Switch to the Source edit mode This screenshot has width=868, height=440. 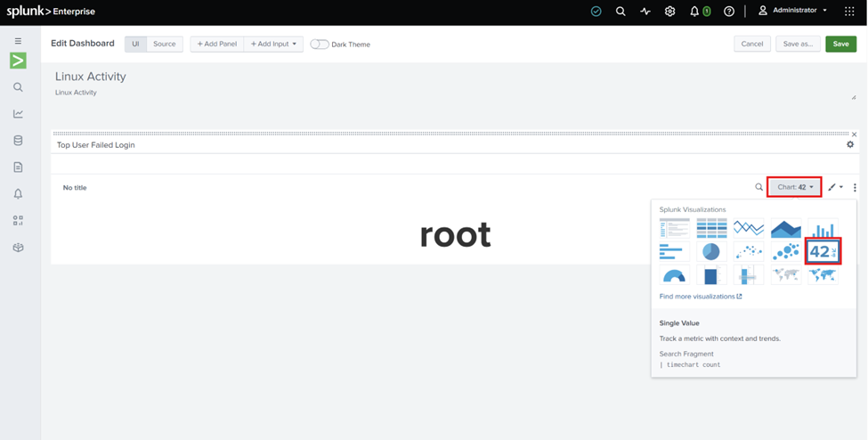pos(165,44)
